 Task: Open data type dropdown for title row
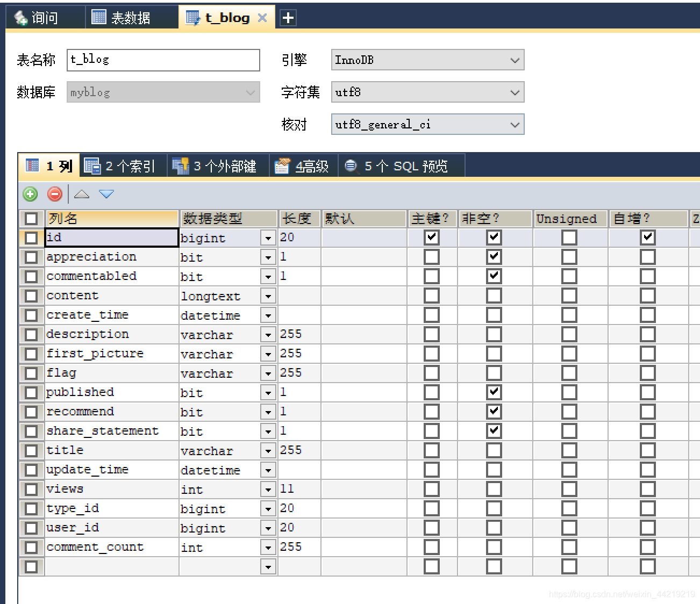click(268, 451)
